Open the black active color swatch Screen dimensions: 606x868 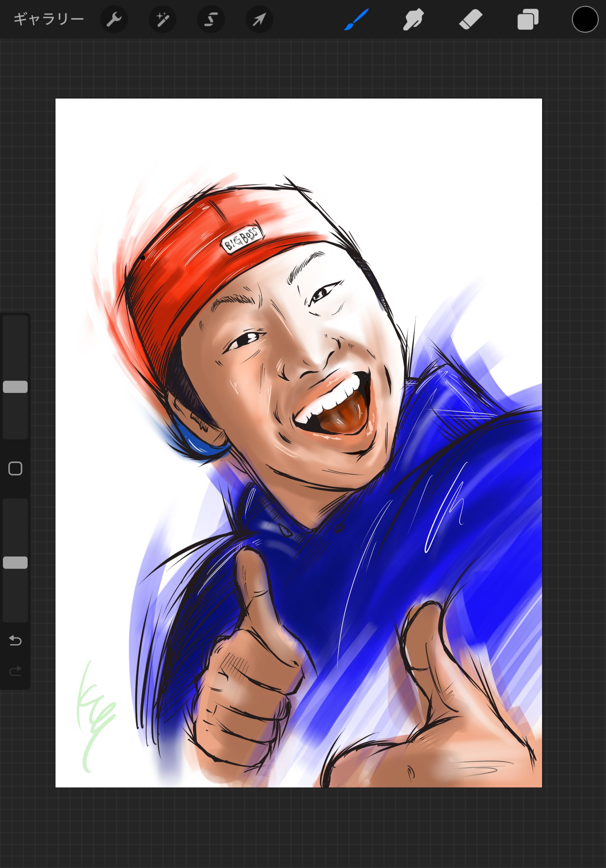click(x=585, y=19)
